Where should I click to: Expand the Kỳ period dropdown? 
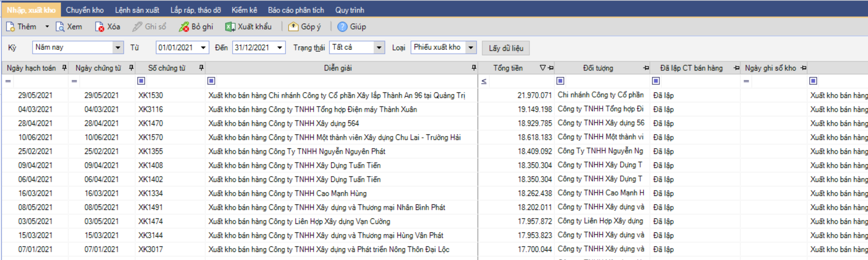pyautogui.click(x=118, y=48)
